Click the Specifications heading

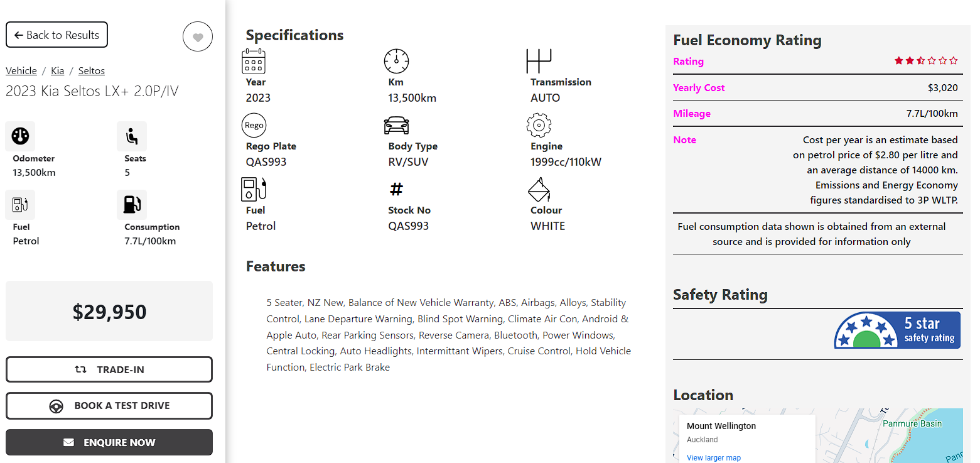click(294, 35)
